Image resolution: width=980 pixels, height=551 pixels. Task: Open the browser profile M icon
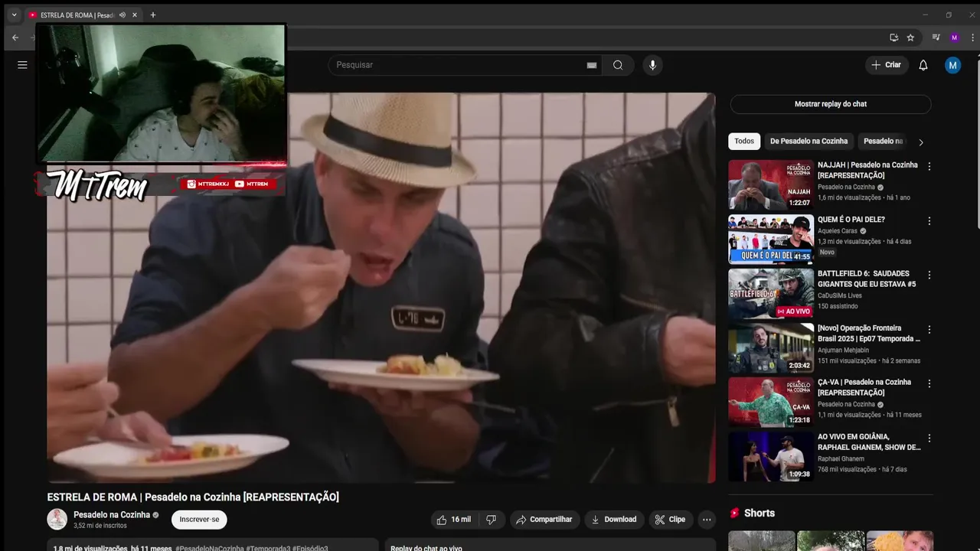coord(954,37)
